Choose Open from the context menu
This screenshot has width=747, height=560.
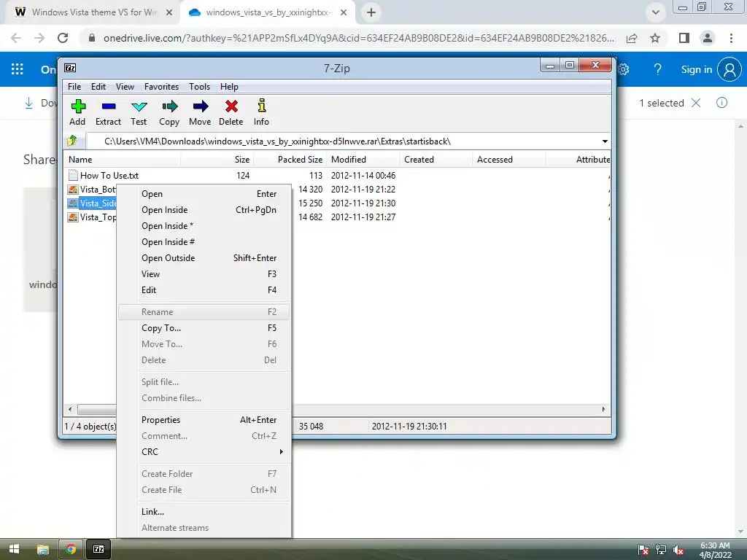(x=205, y=194)
